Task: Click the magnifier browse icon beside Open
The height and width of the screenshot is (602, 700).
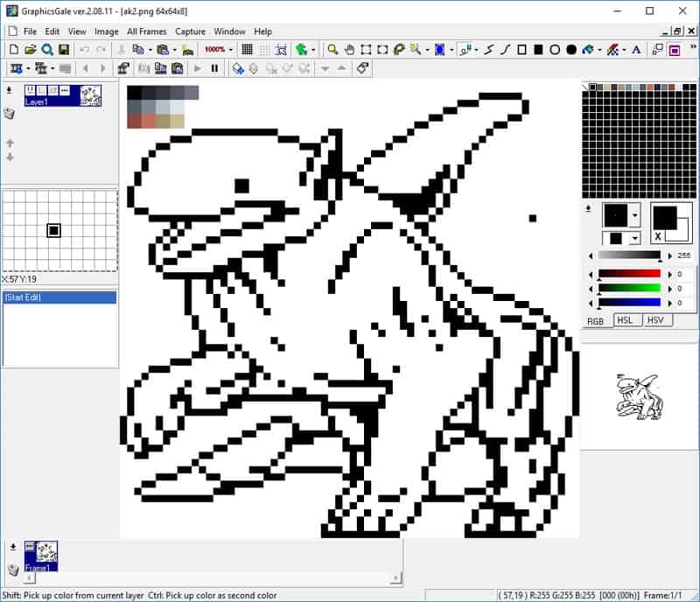Action: point(47,50)
